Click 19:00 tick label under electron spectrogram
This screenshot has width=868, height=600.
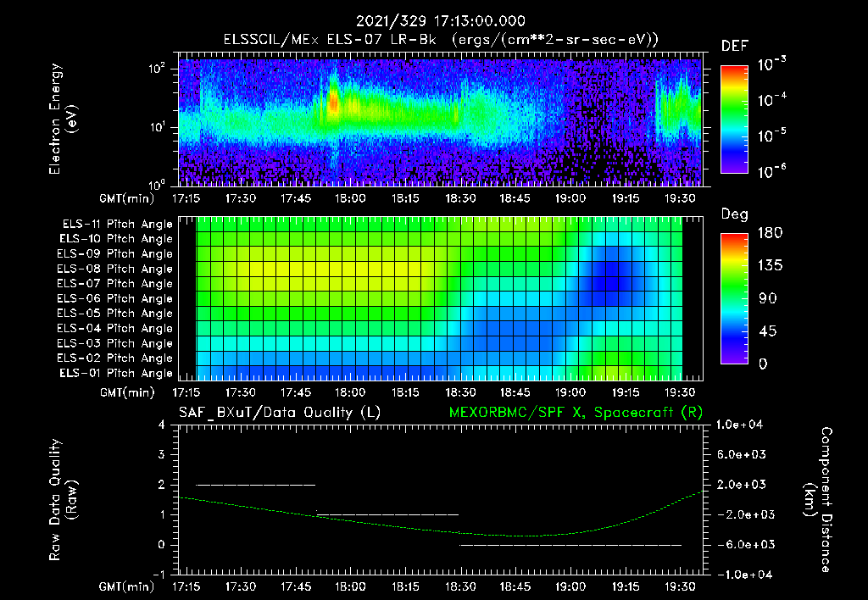click(x=570, y=198)
